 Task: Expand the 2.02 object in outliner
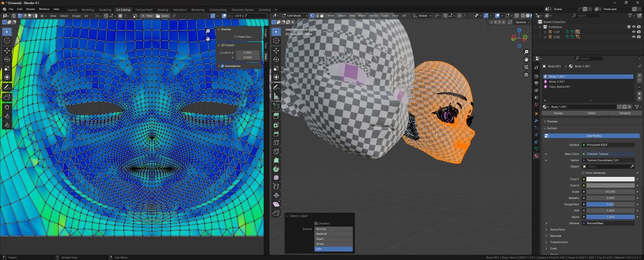pos(545,37)
